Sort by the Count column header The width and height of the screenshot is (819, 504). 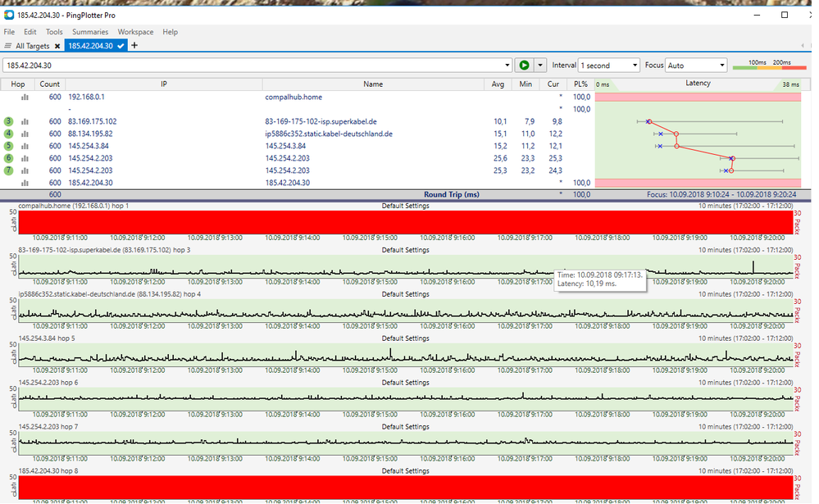point(50,84)
